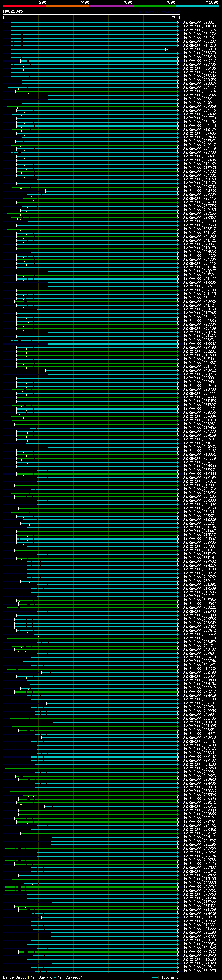
Task: Select the UniRef100_P09756 label
Action: [x=199, y=412]
